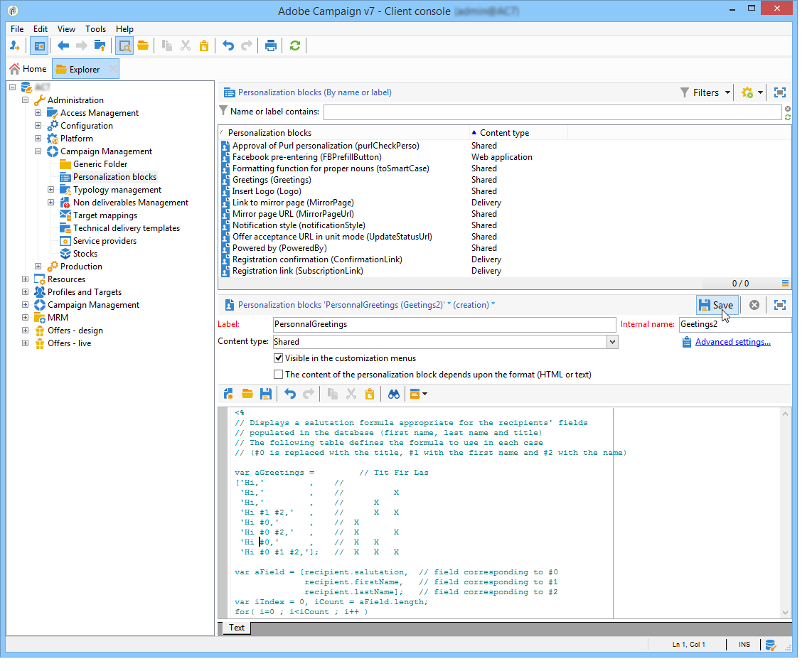
Task: Uncheck Visible in the customization menus
Action: coord(279,358)
